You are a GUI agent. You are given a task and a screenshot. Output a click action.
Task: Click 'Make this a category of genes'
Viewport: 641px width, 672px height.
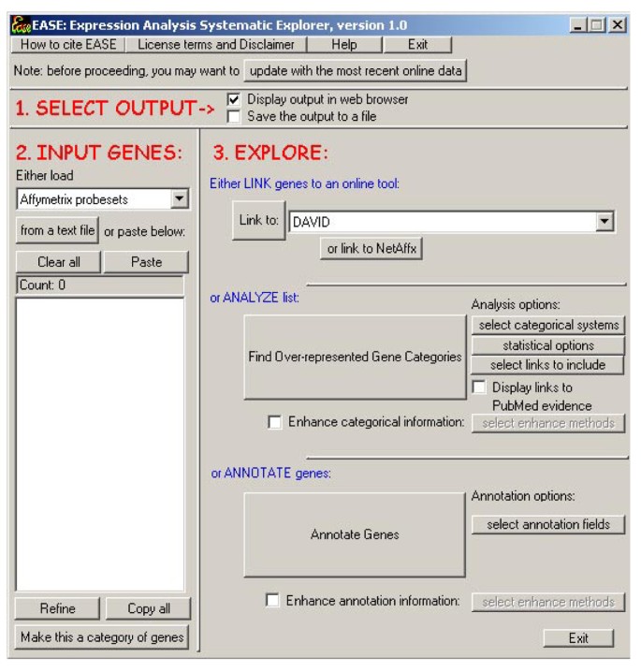click(101, 637)
